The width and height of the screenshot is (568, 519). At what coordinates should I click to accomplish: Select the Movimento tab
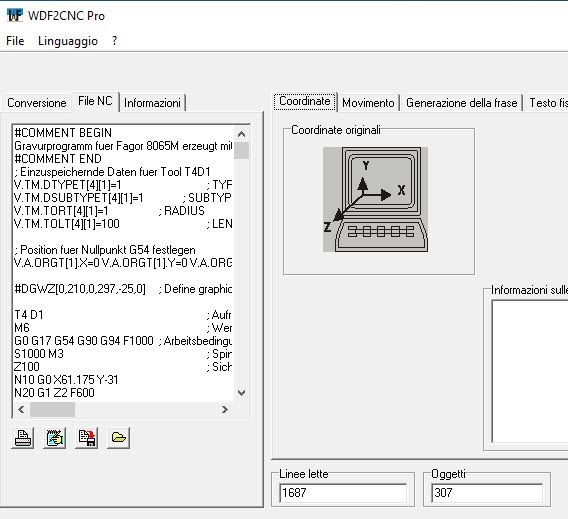368,103
